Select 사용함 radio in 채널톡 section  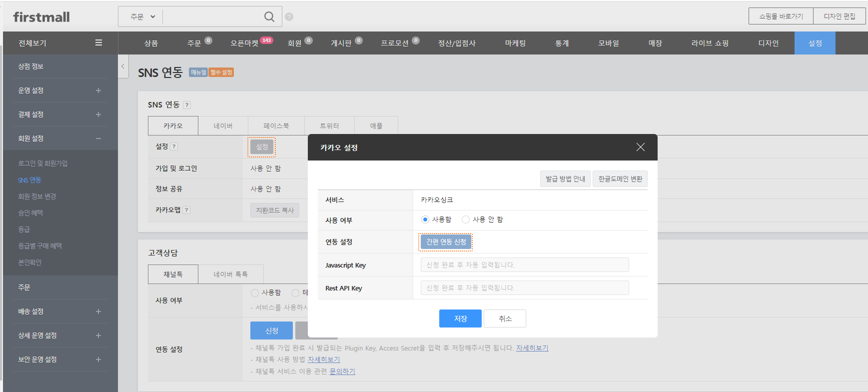(x=255, y=292)
